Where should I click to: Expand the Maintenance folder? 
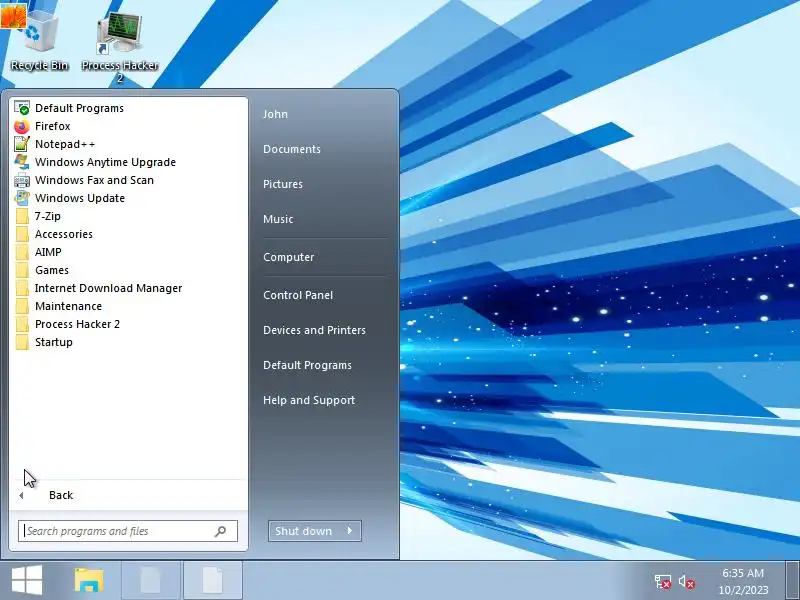[x=128, y=306]
